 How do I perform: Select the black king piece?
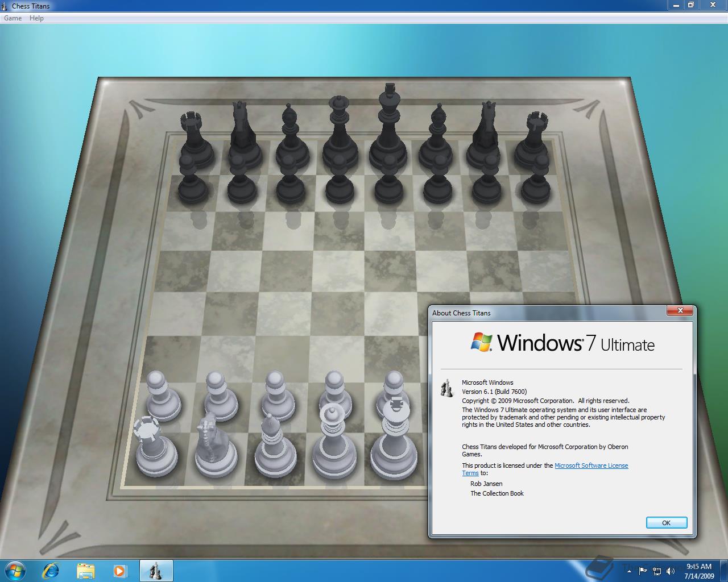coord(390,128)
